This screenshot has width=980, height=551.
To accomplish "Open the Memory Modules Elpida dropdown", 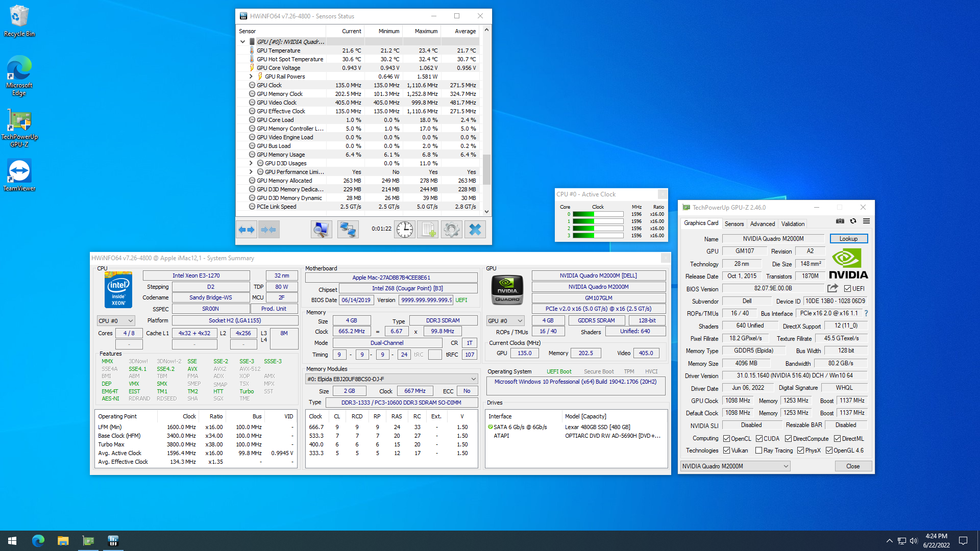I will [x=391, y=379].
